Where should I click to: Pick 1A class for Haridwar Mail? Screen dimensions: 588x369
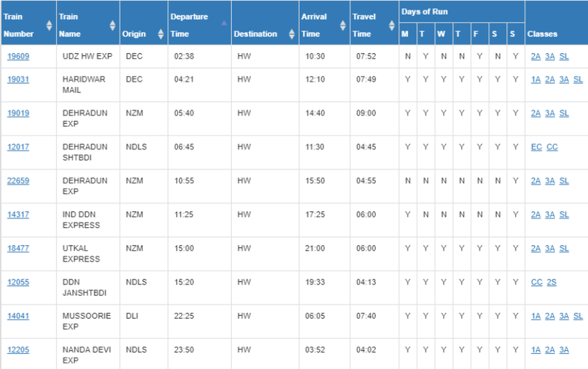click(536, 80)
